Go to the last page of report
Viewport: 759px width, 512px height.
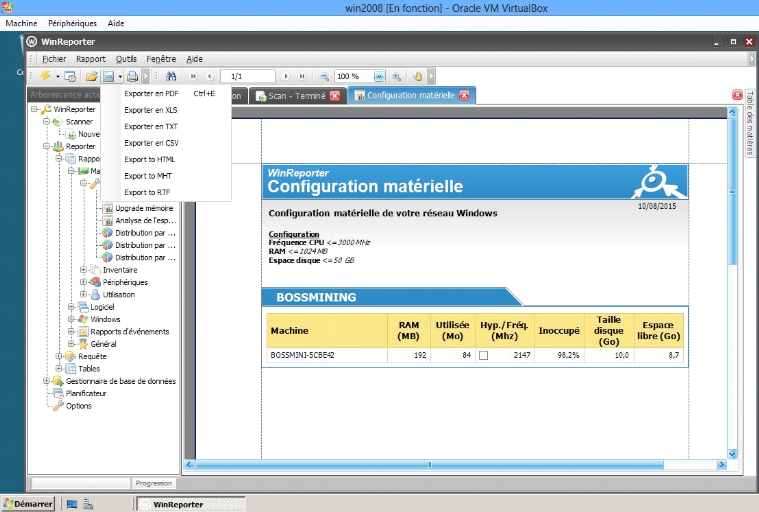pyautogui.click(x=302, y=76)
